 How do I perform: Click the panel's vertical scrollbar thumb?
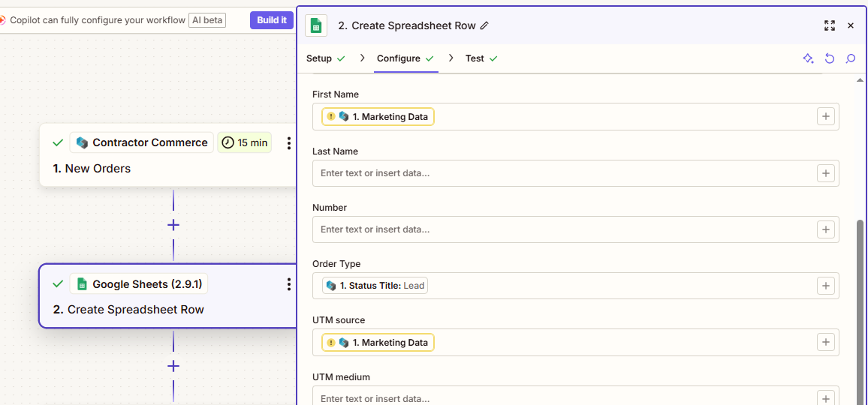(x=860, y=300)
